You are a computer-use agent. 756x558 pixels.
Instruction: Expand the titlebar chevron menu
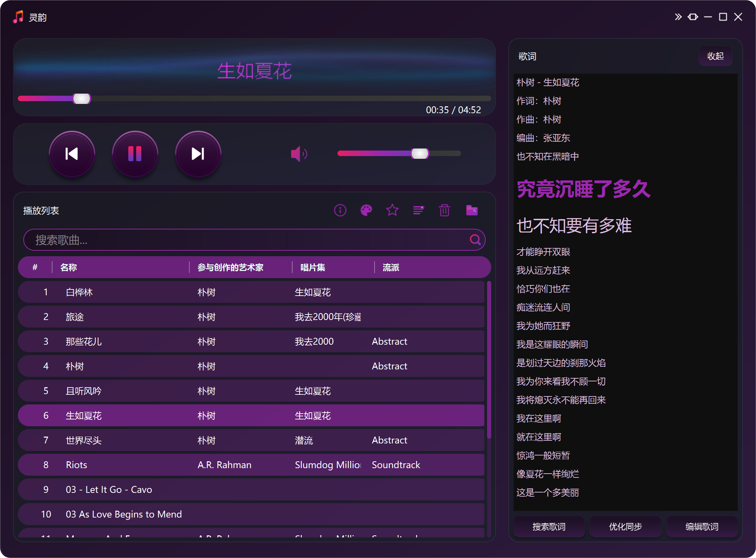point(678,16)
